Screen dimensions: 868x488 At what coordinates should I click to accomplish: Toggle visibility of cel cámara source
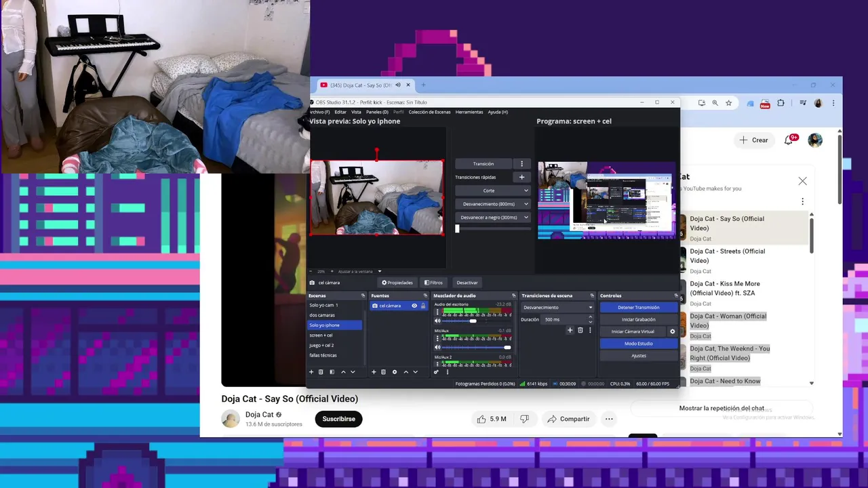pyautogui.click(x=414, y=306)
